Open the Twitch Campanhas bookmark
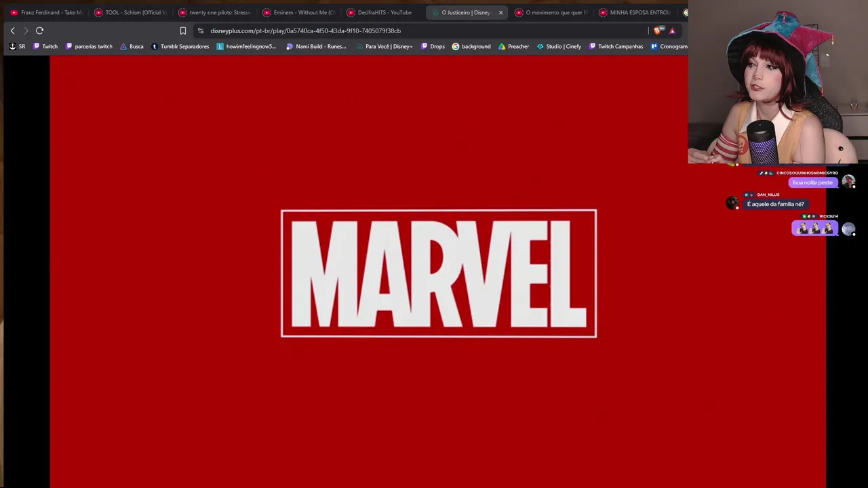 coord(616,47)
